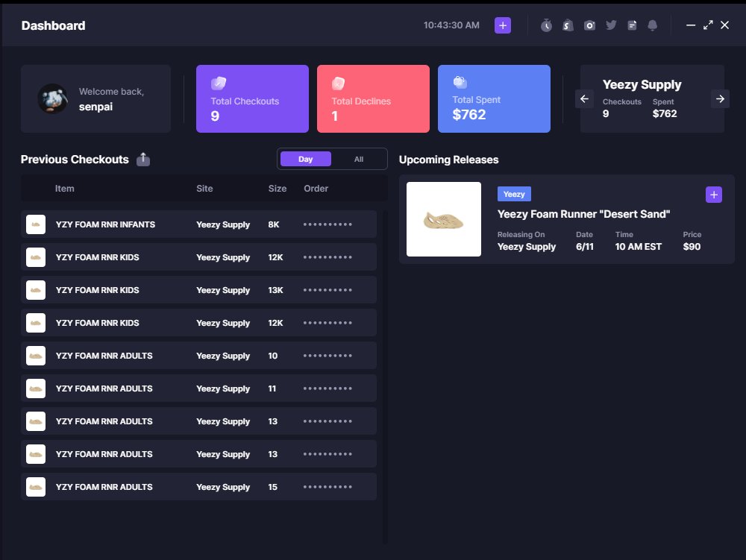Open the stopwatch timer icon in header
The width and height of the screenshot is (746, 560).
tap(546, 25)
